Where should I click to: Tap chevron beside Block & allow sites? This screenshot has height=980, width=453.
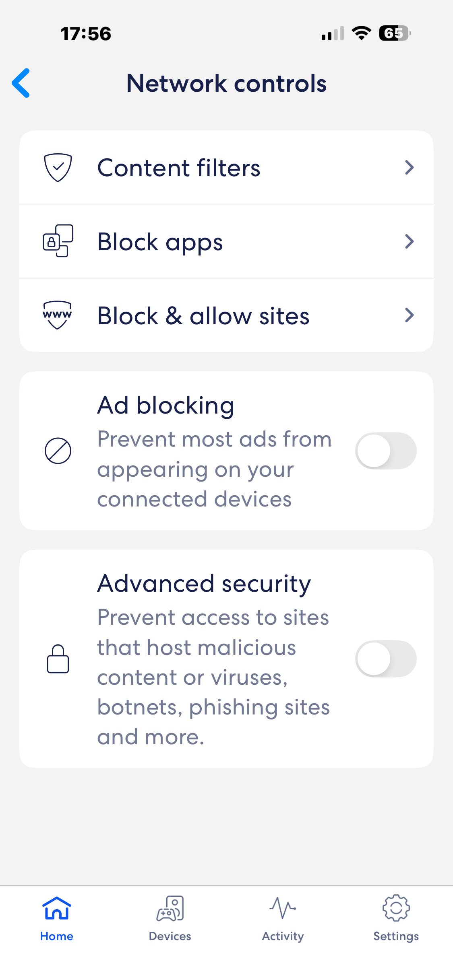(409, 315)
